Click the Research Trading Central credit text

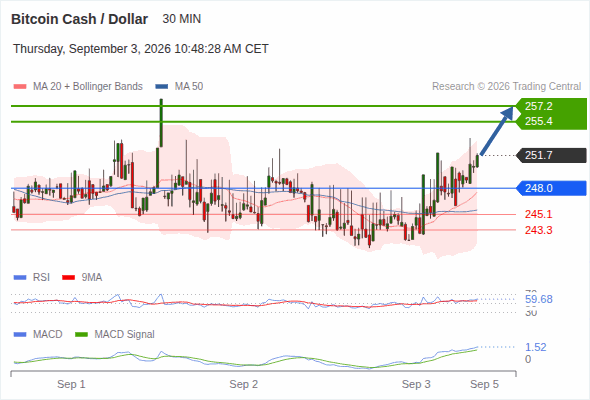click(506, 87)
